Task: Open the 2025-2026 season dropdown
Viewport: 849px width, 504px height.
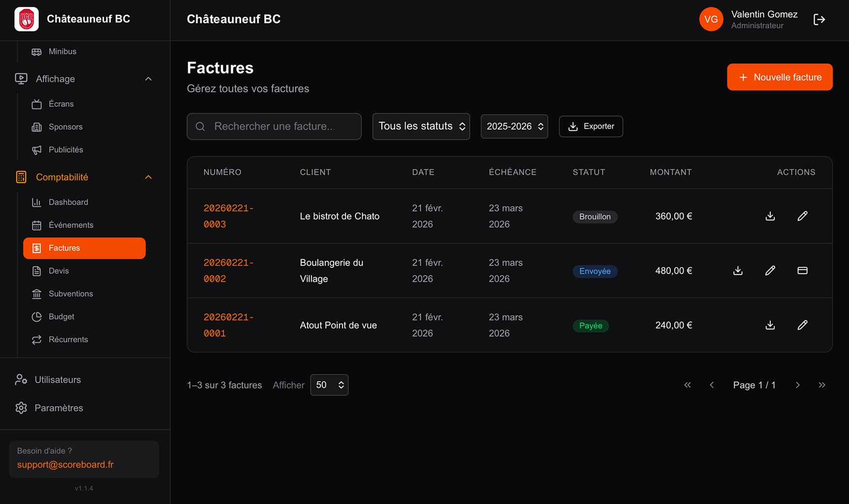Action: click(514, 126)
